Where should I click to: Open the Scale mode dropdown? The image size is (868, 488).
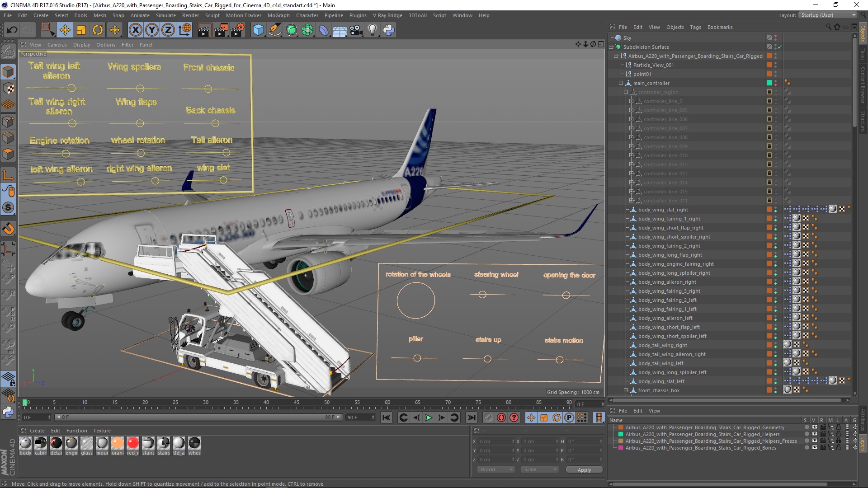click(540, 469)
